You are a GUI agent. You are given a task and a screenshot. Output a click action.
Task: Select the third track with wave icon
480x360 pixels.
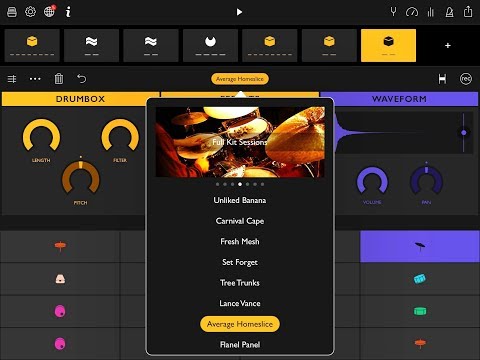151,45
